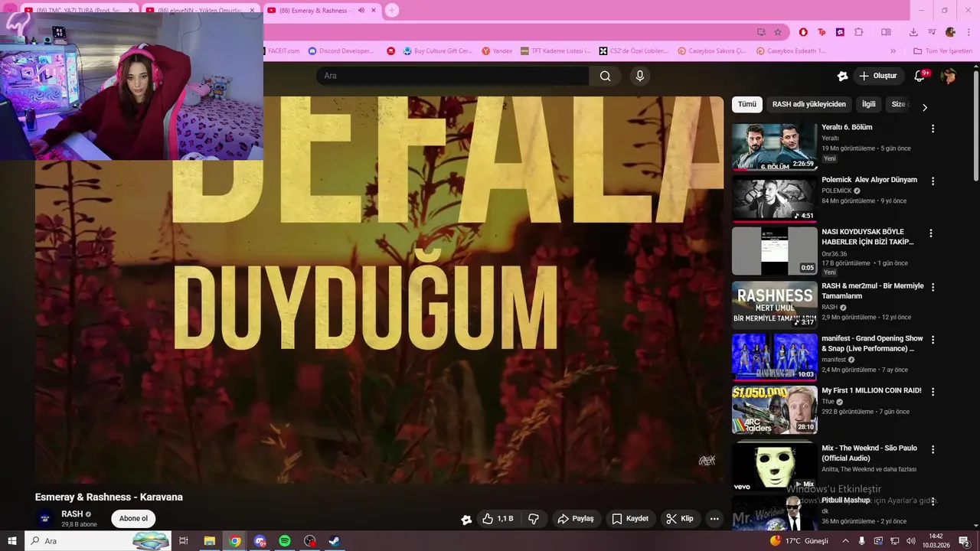Open Steam from the taskbar
Screen dimensions: 980x551
(x=335, y=541)
